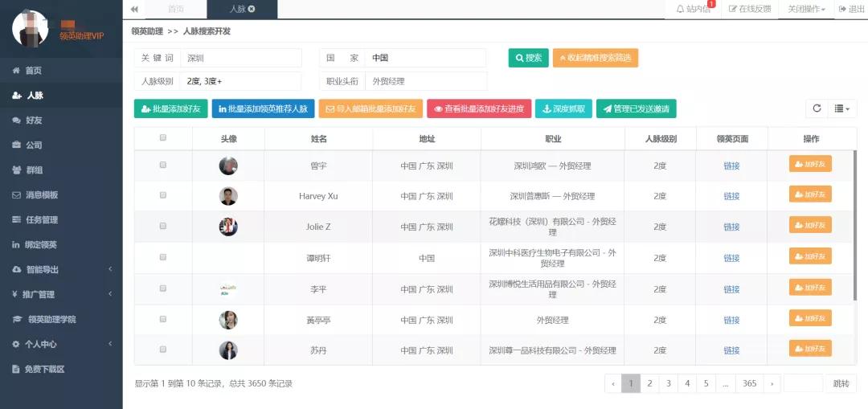Viewport: 868px width, 409px height.
Task: Click the double-arrow tab scroll-back icon
Action: pos(134,9)
